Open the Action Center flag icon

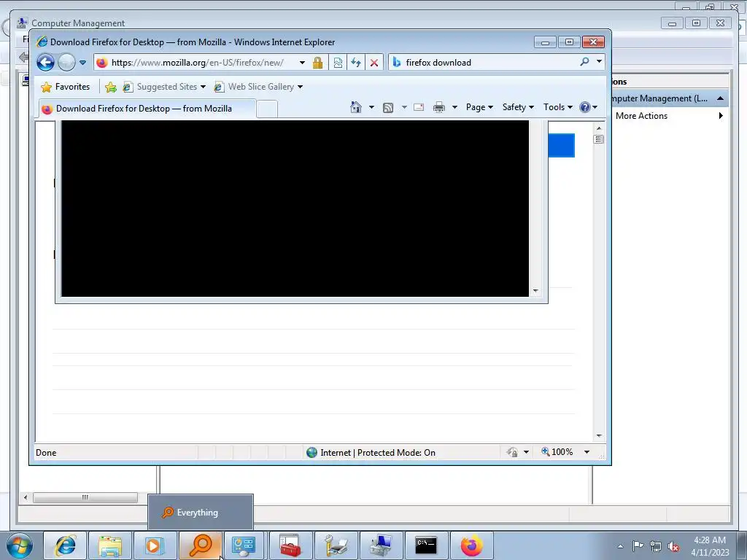click(x=638, y=546)
